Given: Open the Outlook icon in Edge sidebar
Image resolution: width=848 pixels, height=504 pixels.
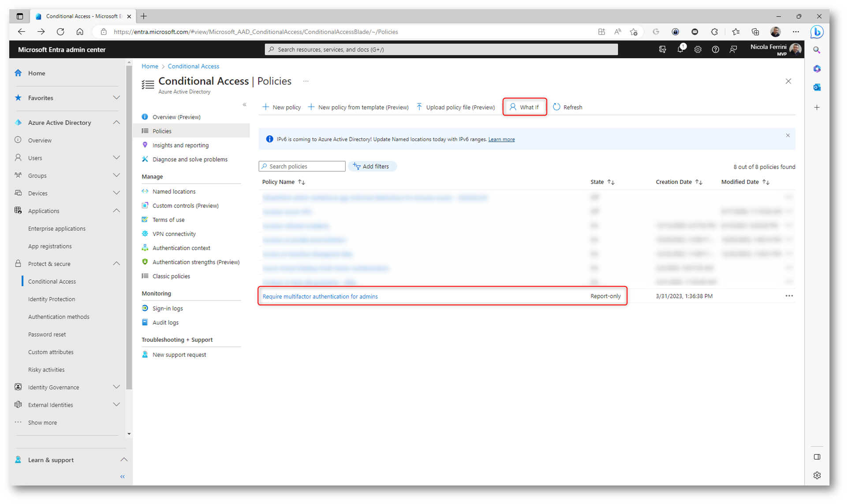Looking at the screenshot, I should 817,87.
